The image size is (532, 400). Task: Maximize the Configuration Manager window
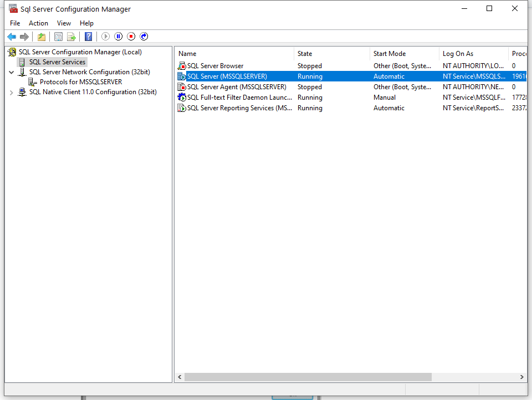489,8
